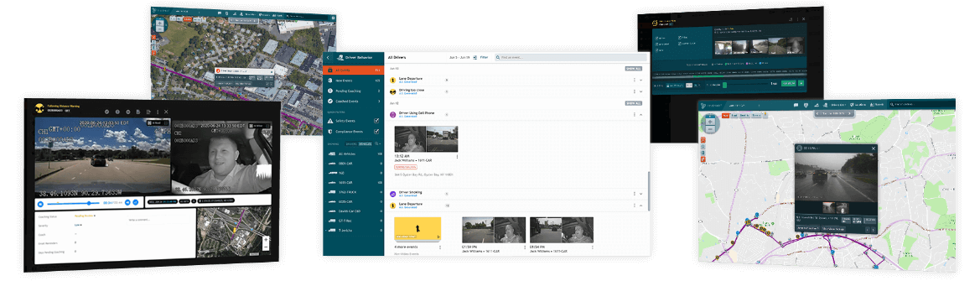Click the first SHOW ALL button
This screenshot has height=307, width=980.
(x=633, y=68)
